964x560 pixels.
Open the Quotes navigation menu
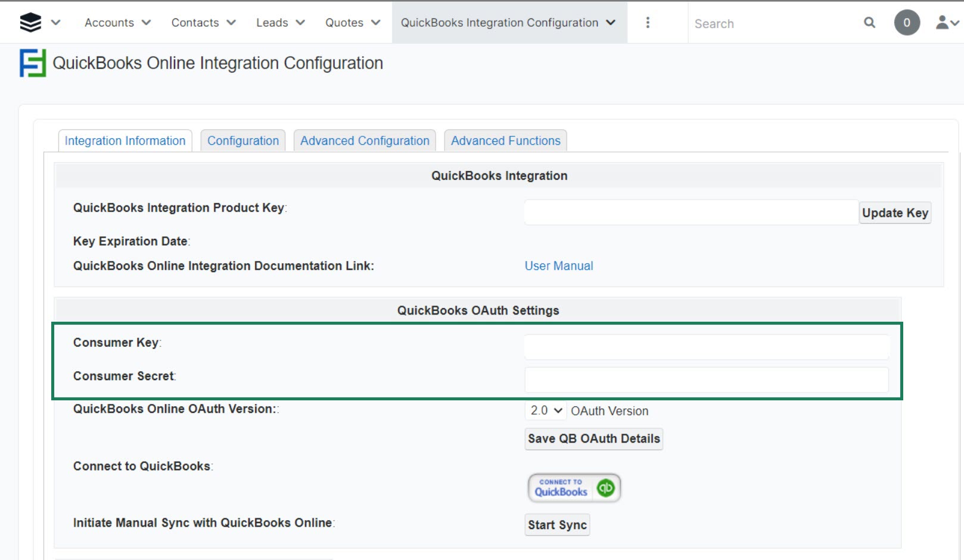[352, 23]
